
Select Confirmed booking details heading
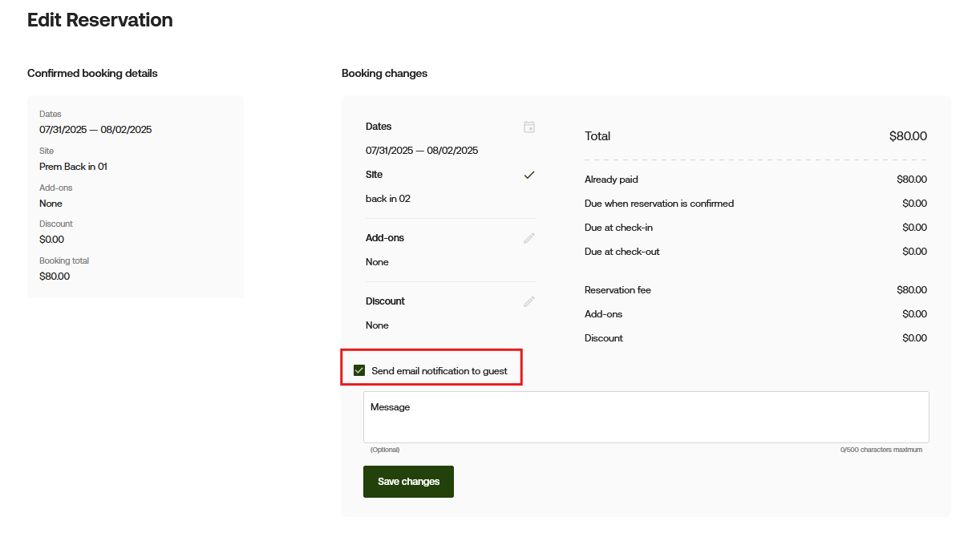point(92,73)
